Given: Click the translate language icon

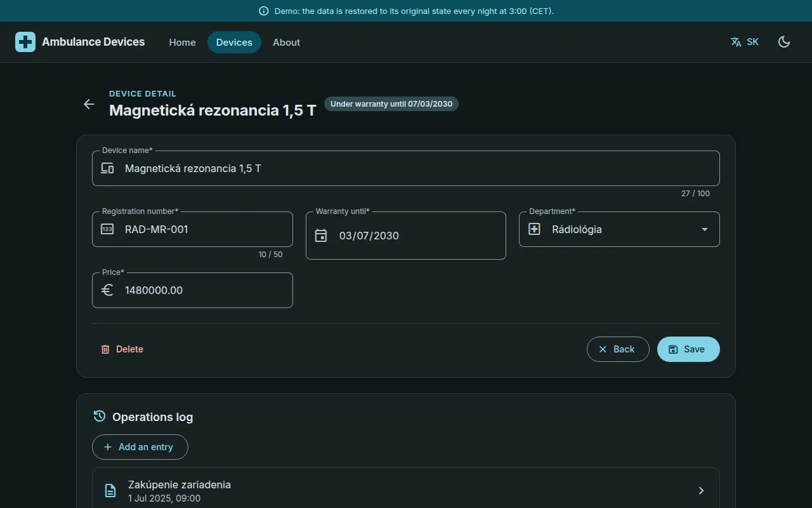Looking at the screenshot, I should point(736,42).
